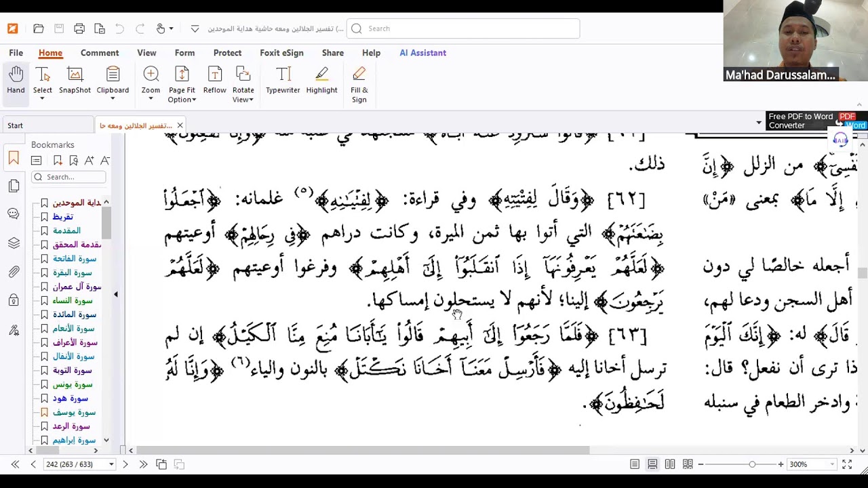Switch to the Form tab
The height and width of the screenshot is (488, 868).
[x=184, y=53]
